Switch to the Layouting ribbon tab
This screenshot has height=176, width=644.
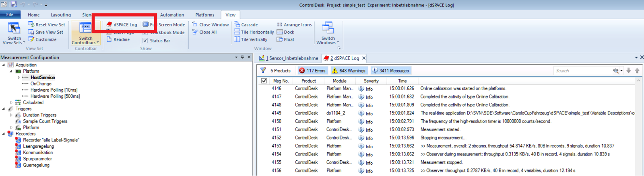point(61,15)
